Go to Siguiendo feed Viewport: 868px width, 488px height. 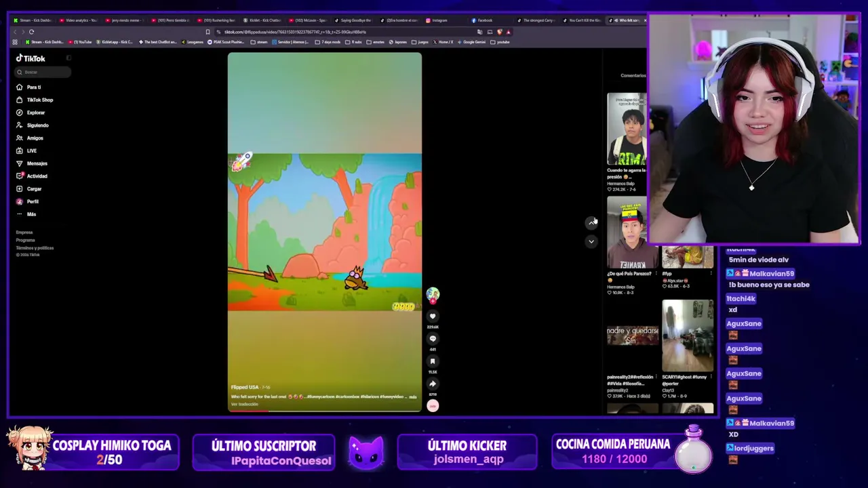[33, 125]
